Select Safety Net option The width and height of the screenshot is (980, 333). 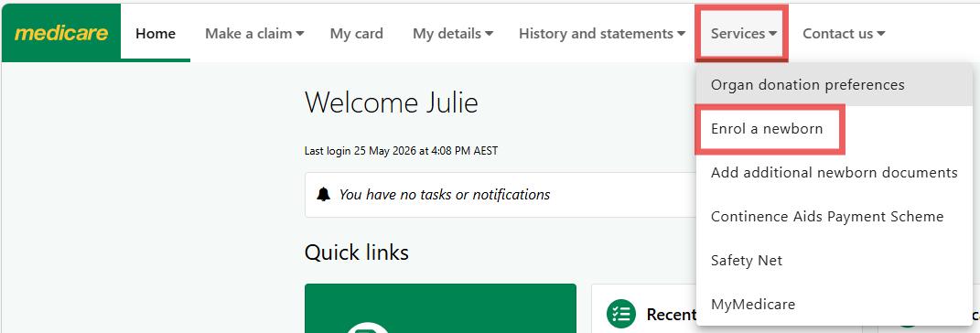pyautogui.click(x=834, y=260)
